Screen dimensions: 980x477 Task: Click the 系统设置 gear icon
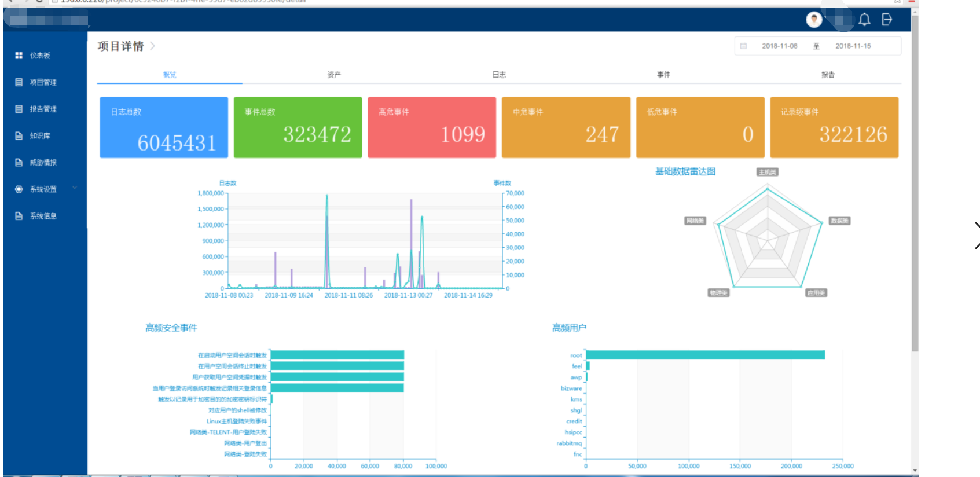point(19,189)
